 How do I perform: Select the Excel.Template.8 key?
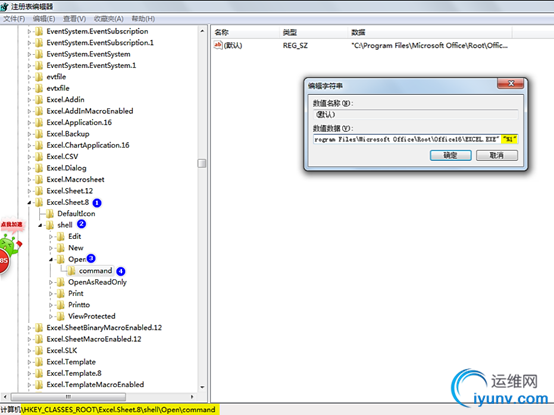[x=74, y=373]
